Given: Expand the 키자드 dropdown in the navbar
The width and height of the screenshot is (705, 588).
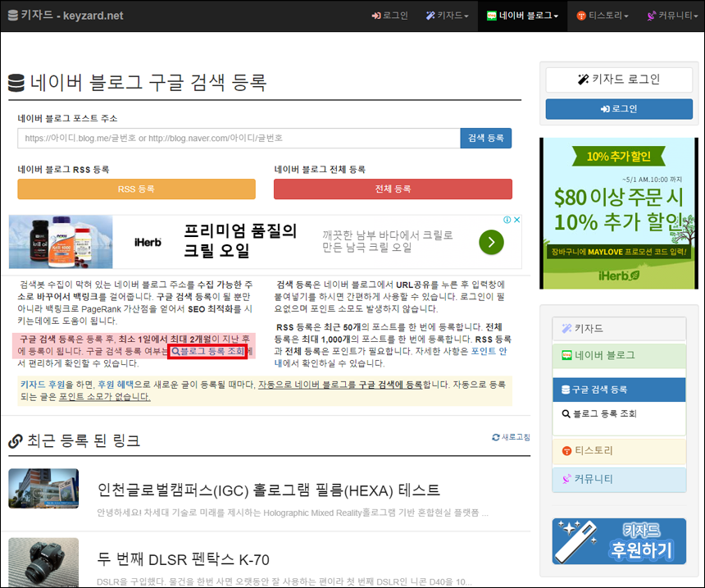Looking at the screenshot, I should [x=448, y=16].
